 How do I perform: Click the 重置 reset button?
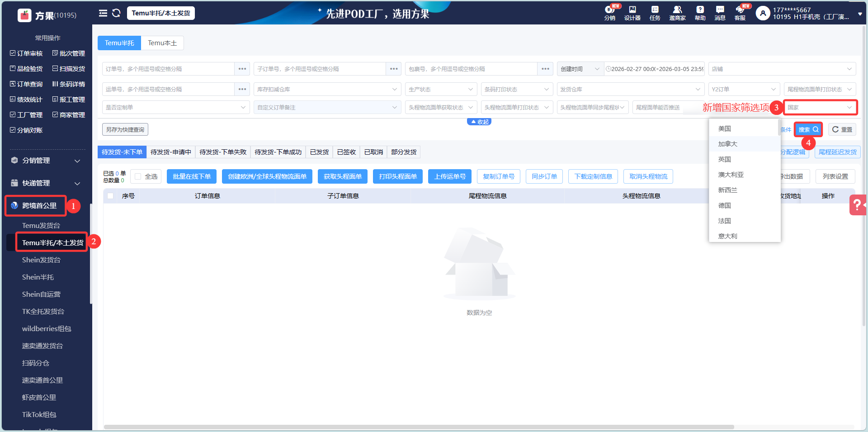(842, 130)
